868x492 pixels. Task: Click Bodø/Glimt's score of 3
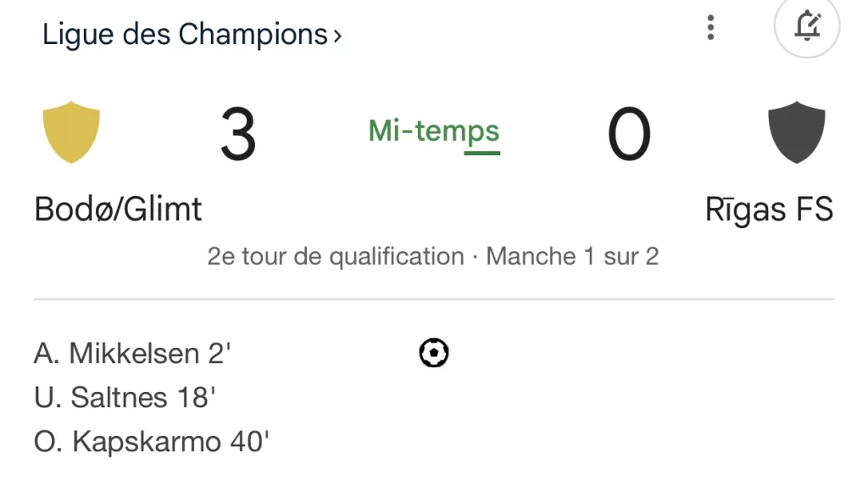238,134
